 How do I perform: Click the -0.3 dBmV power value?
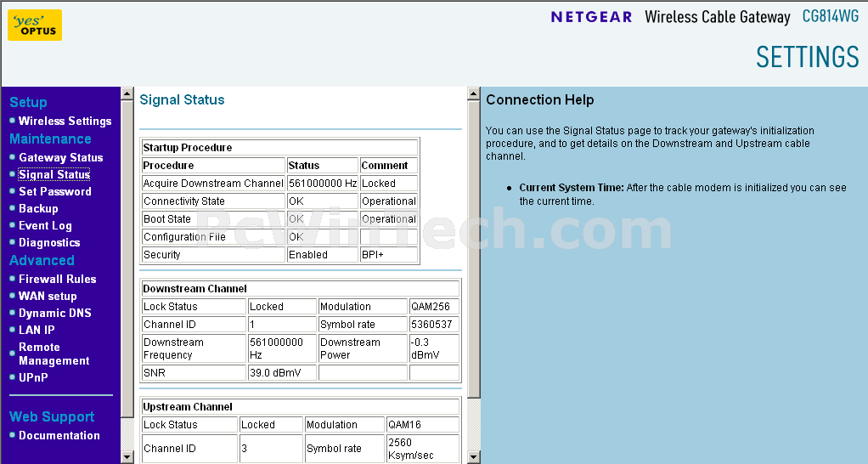click(x=434, y=348)
